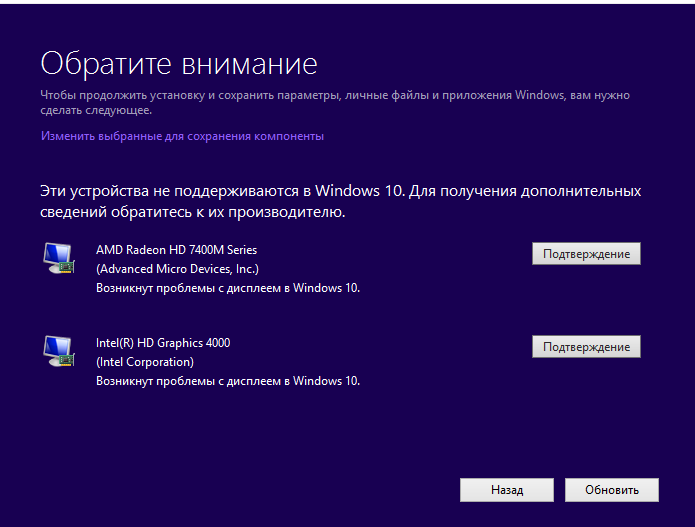The height and width of the screenshot is (527, 695).
Task: Click the display warning under Intel HD Graphics
Action: tap(228, 381)
